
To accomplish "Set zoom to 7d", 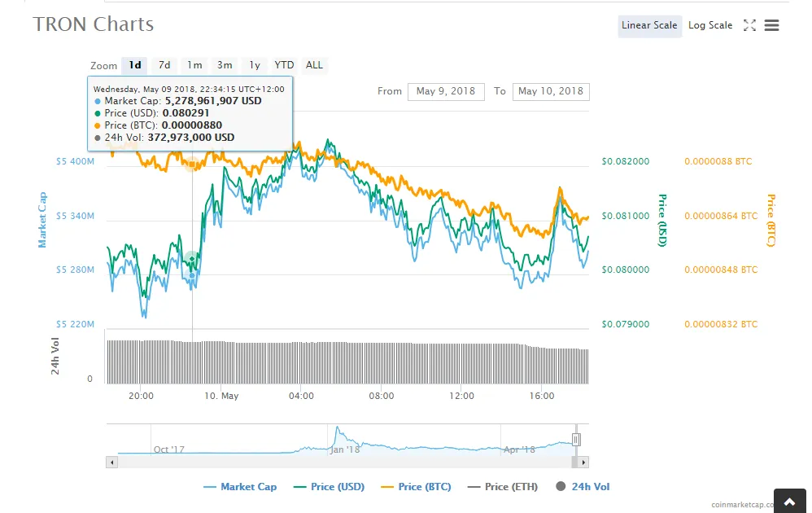I will [x=164, y=65].
